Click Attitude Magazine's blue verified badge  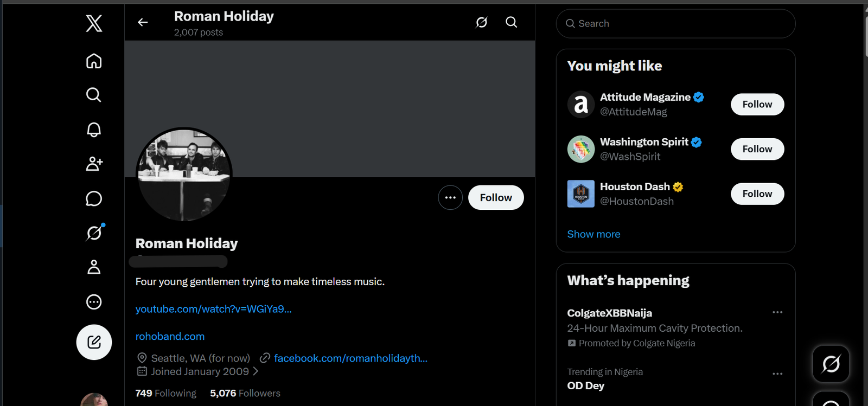point(699,97)
